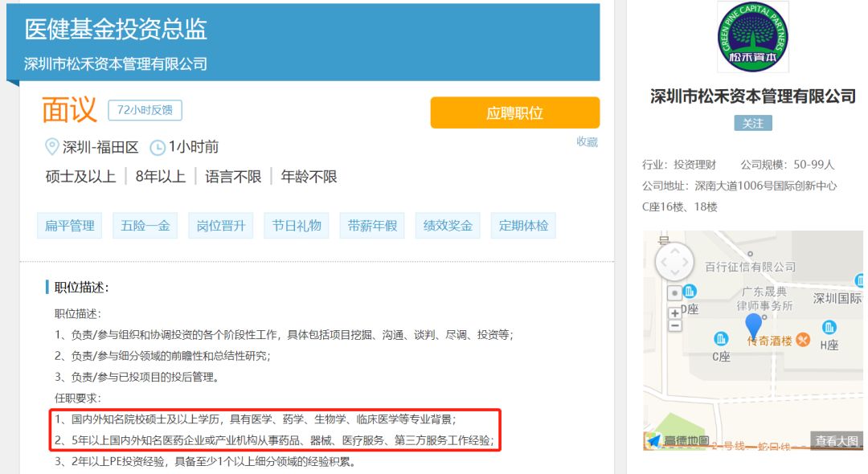Click the location pin icon
The image size is (868, 474).
coord(51,146)
